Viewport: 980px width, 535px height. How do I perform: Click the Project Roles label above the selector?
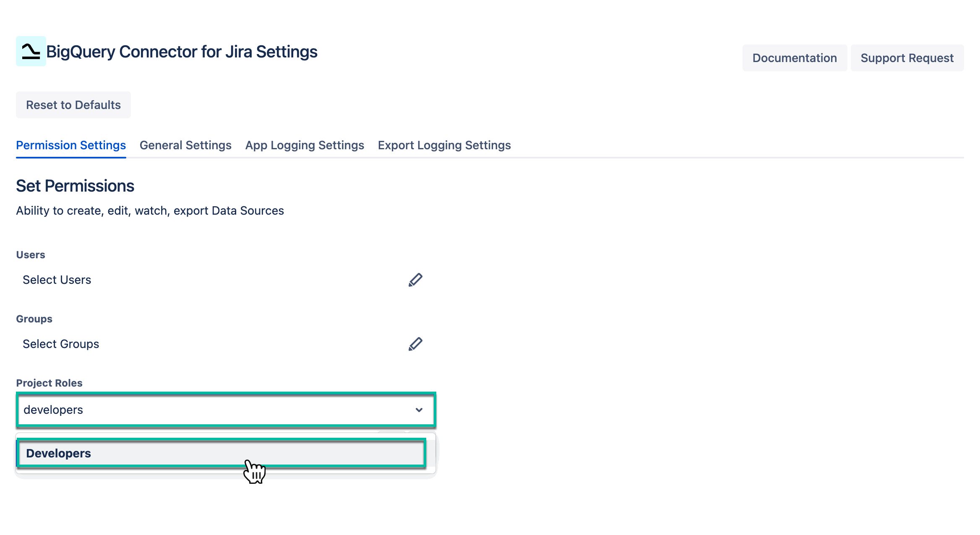point(49,383)
